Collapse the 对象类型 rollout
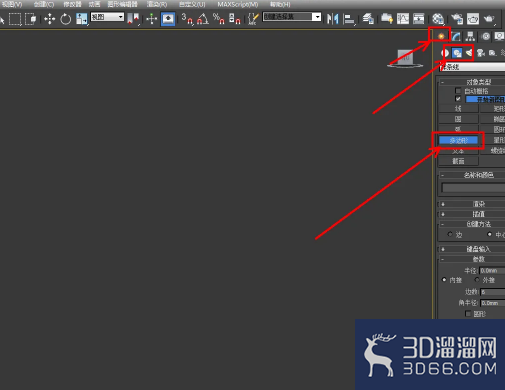 click(x=472, y=82)
